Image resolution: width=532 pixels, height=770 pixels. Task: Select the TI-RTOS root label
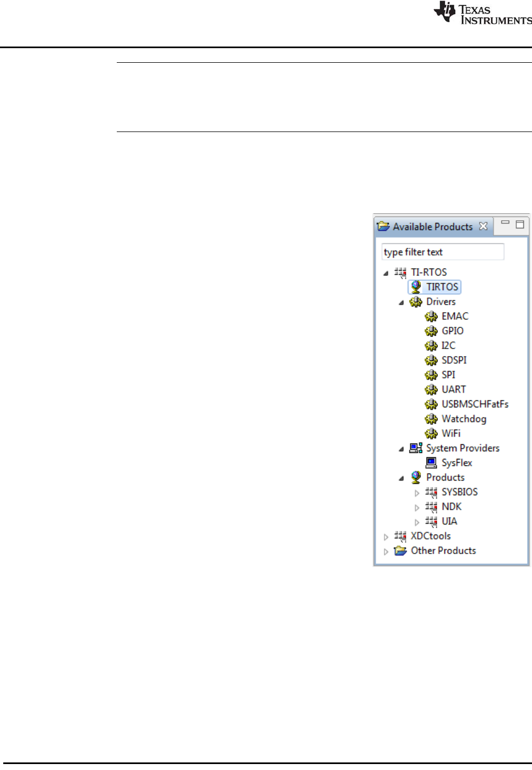429,272
